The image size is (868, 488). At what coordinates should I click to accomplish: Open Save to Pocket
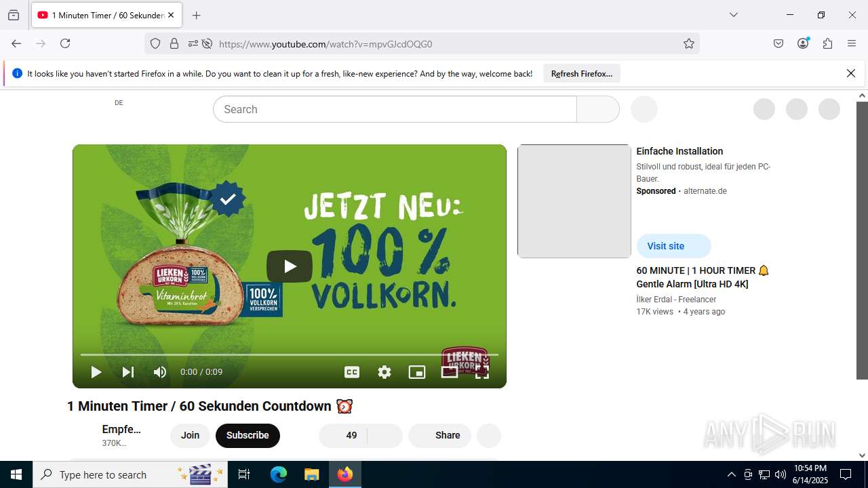click(x=778, y=43)
